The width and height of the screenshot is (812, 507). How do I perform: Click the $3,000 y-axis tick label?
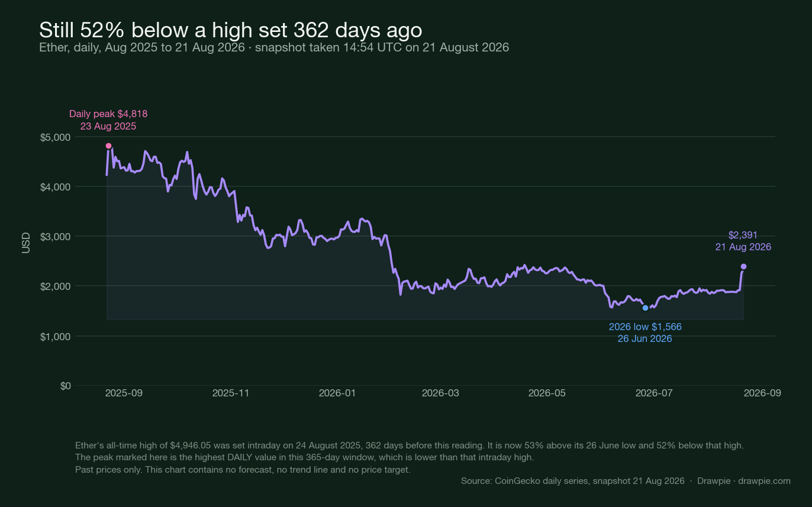(x=56, y=237)
